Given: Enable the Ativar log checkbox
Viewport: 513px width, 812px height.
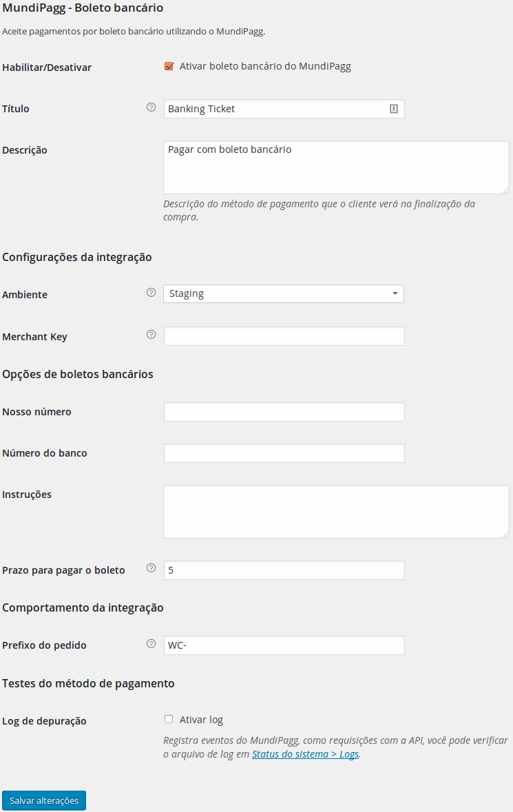Looking at the screenshot, I should coord(169,719).
